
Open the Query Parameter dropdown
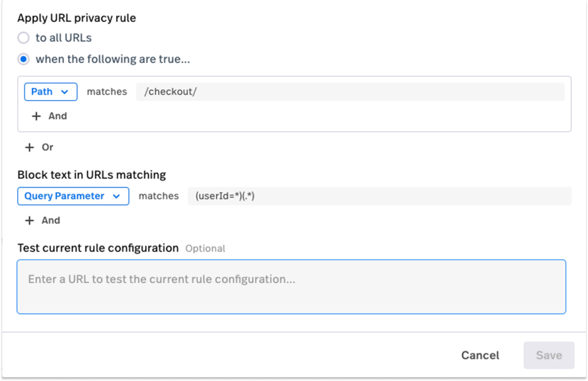click(x=73, y=196)
